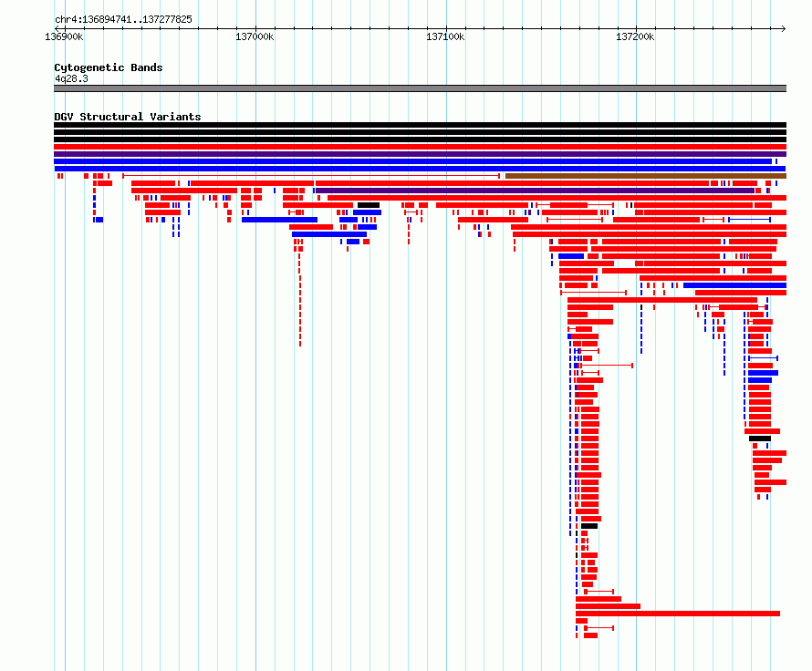The height and width of the screenshot is (671, 812).
Task: Click the long blue bar at right edge
Action: pos(734,285)
